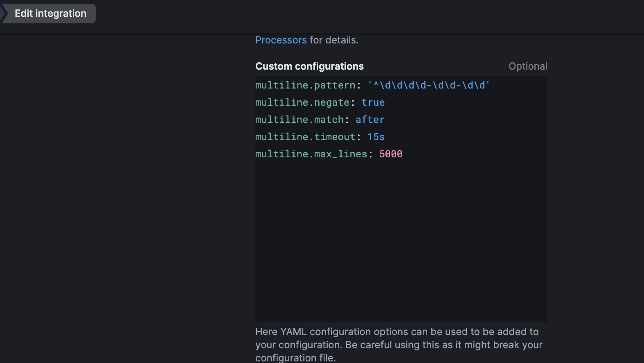Click the after value in editor
The image size is (644, 363).
click(370, 120)
